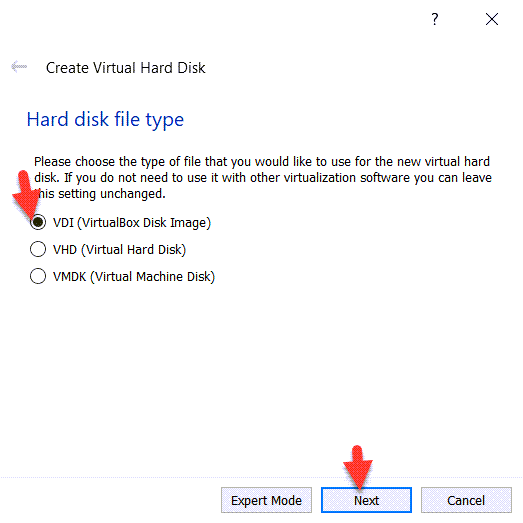The image size is (523, 523).
Task: Pick the VMDK radio button
Action: 38,276
